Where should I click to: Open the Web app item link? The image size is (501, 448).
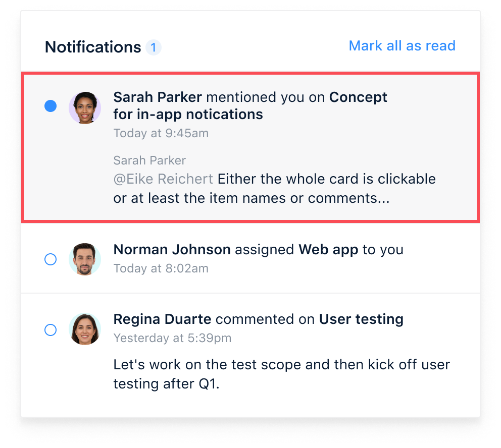[x=328, y=250]
